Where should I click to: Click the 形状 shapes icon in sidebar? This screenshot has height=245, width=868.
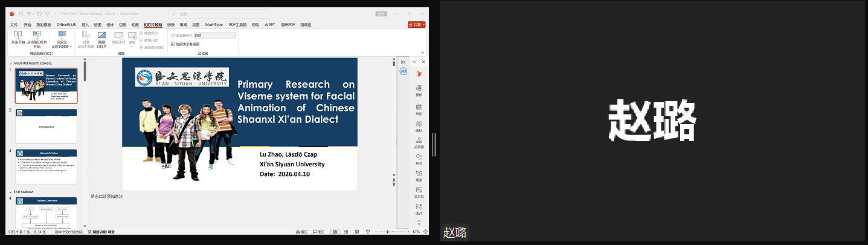tap(419, 158)
